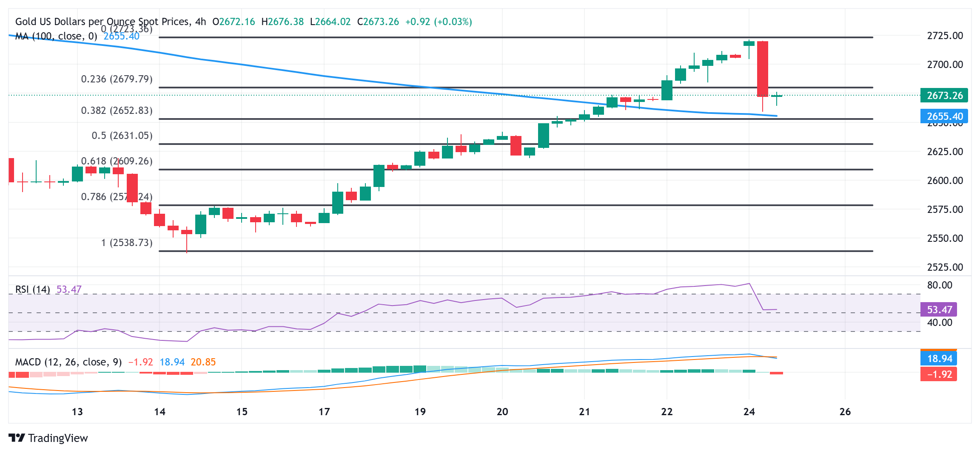This screenshot has width=980, height=453.
Task: Click the orange 20.85 MACD signal value
Action: [203, 362]
